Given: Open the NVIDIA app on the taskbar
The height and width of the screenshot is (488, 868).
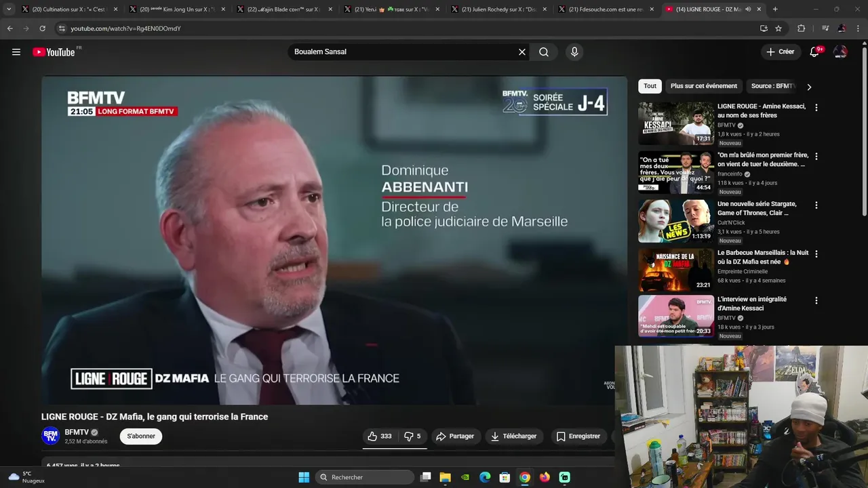Looking at the screenshot, I should tap(465, 477).
